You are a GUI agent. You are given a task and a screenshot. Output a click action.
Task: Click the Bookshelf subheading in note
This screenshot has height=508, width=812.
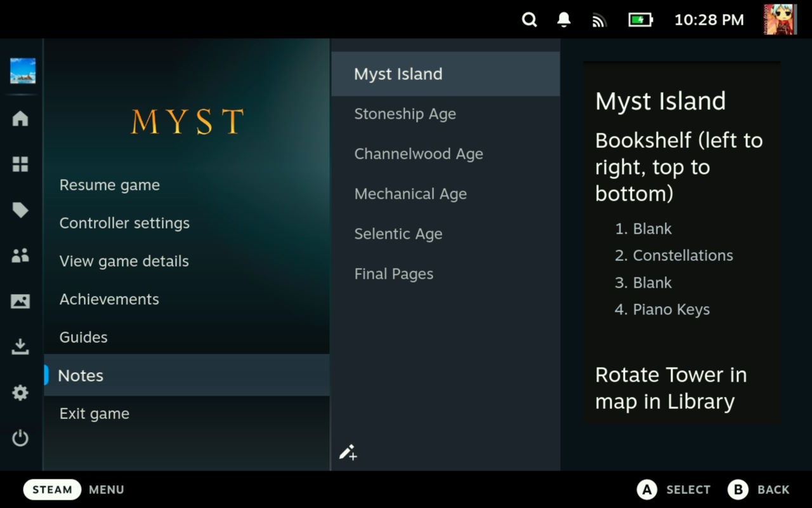679,167
